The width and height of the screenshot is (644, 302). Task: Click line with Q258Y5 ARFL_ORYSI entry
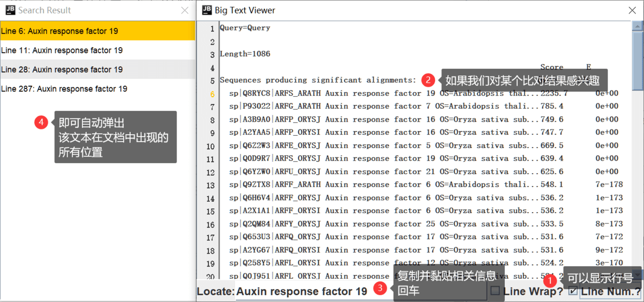(x=426, y=263)
